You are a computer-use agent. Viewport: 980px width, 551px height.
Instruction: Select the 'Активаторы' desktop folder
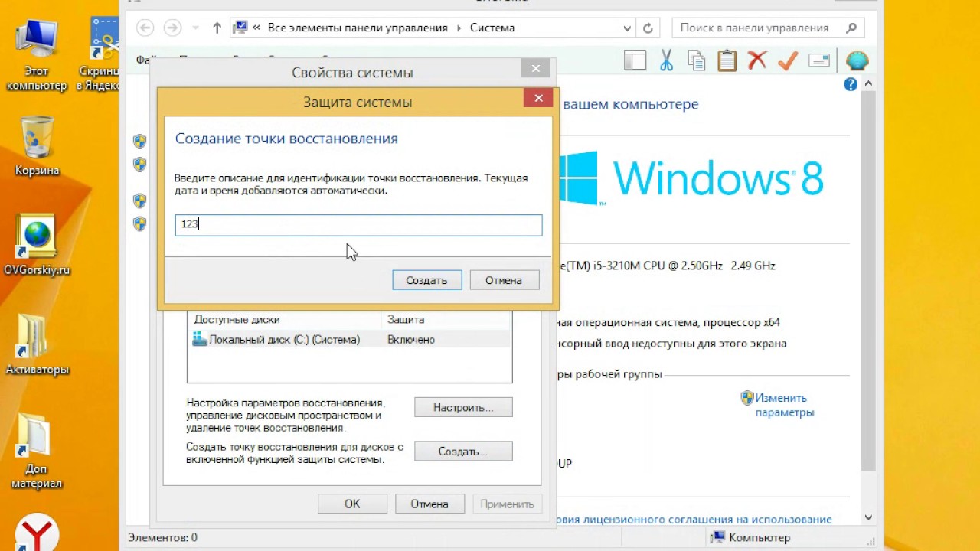(x=37, y=344)
